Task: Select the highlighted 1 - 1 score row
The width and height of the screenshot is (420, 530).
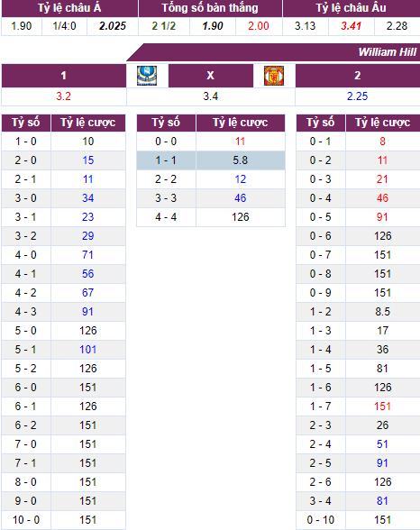Action: [x=211, y=160]
